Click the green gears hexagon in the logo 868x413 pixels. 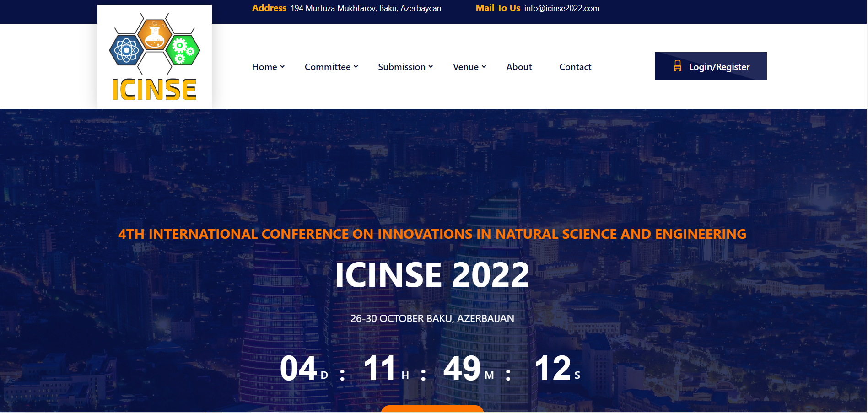tap(183, 50)
